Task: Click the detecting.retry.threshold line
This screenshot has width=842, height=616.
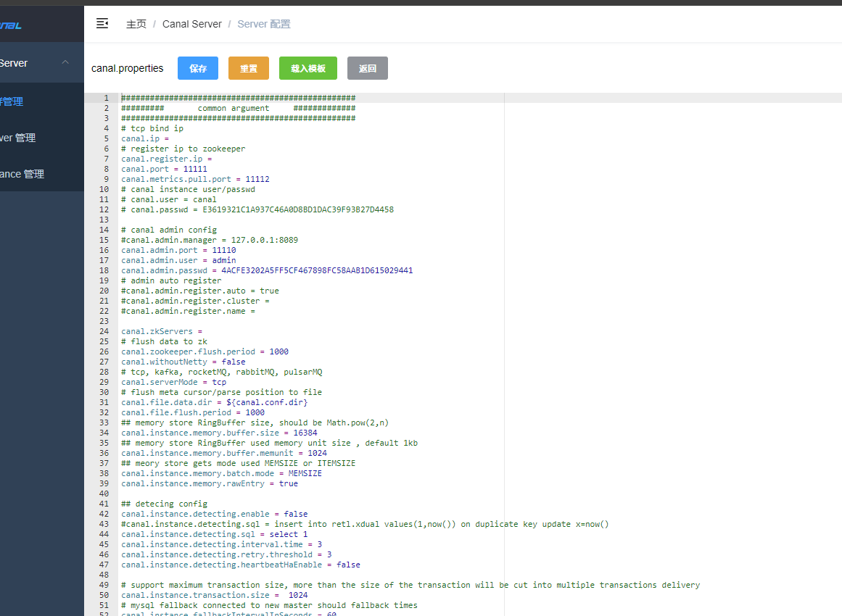Action: [x=226, y=555]
